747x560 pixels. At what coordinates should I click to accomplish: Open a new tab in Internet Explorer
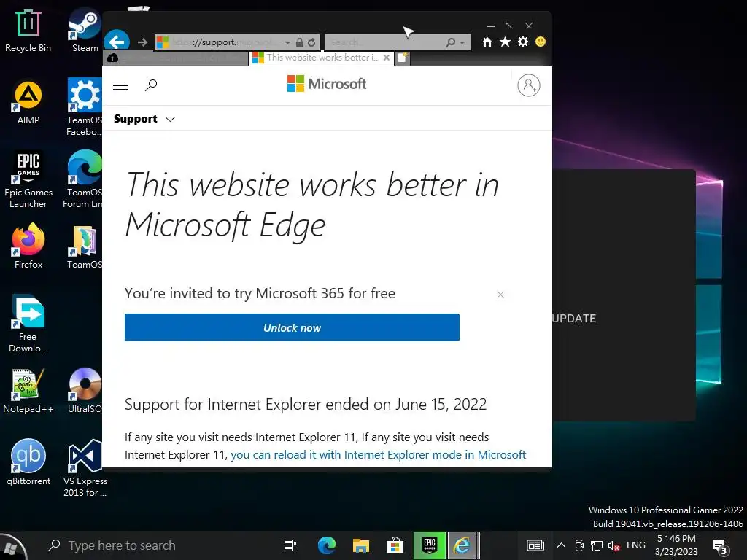403,58
